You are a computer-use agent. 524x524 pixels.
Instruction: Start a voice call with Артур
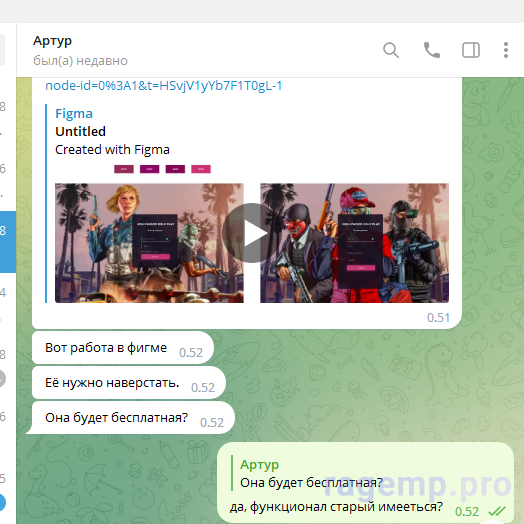[431, 50]
